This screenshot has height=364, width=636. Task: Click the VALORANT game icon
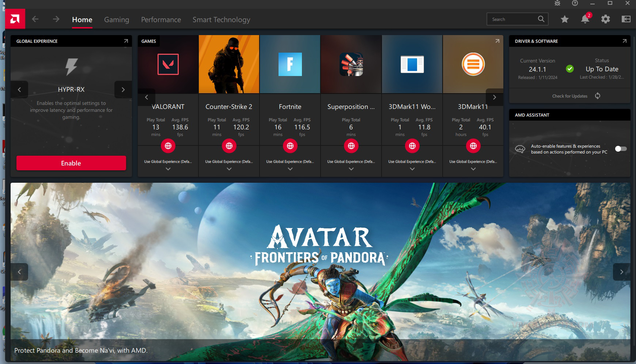click(168, 64)
